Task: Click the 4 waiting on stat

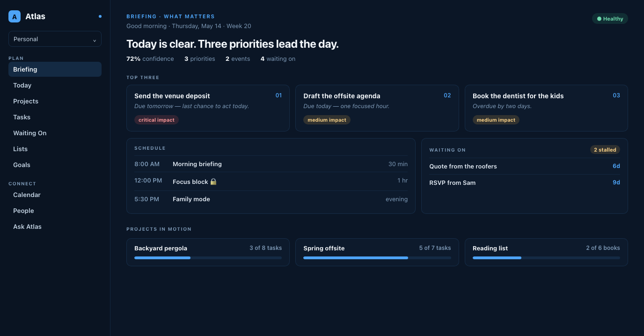Action: coord(278,59)
